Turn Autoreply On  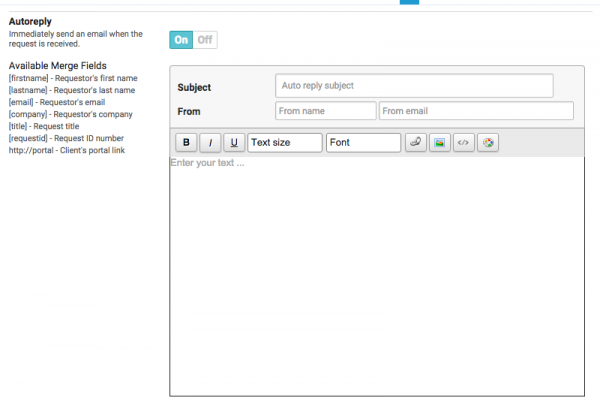(x=181, y=40)
